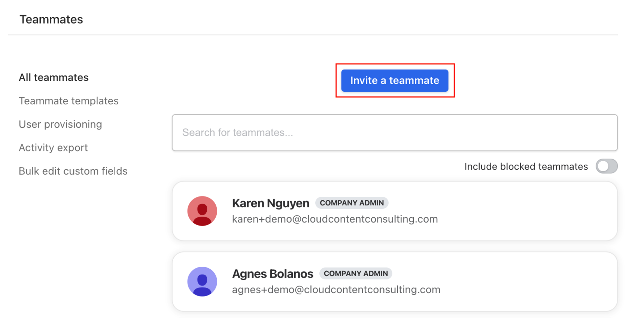Select All teammates in the sidebar
This screenshot has height=318, width=644.
click(54, 77)
